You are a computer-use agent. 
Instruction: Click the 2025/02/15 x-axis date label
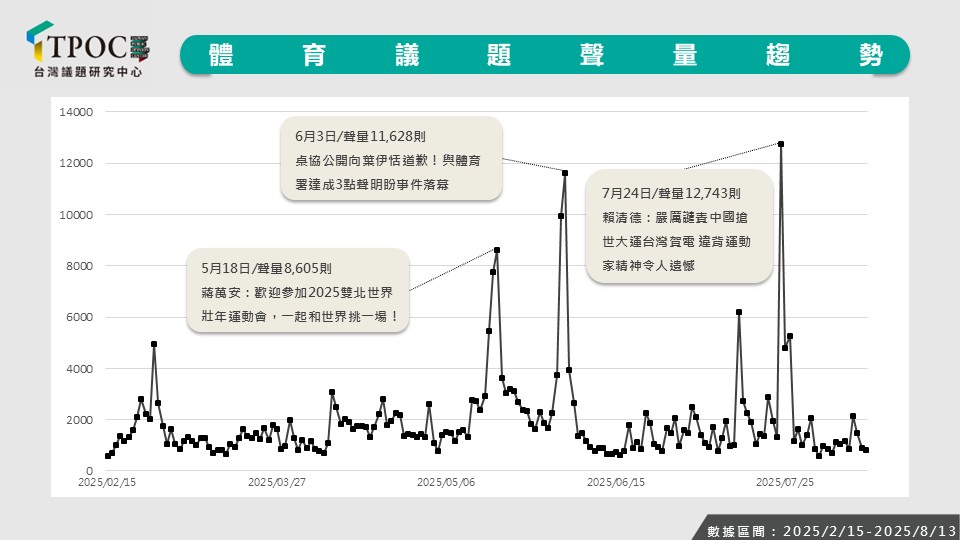[107, 482]
